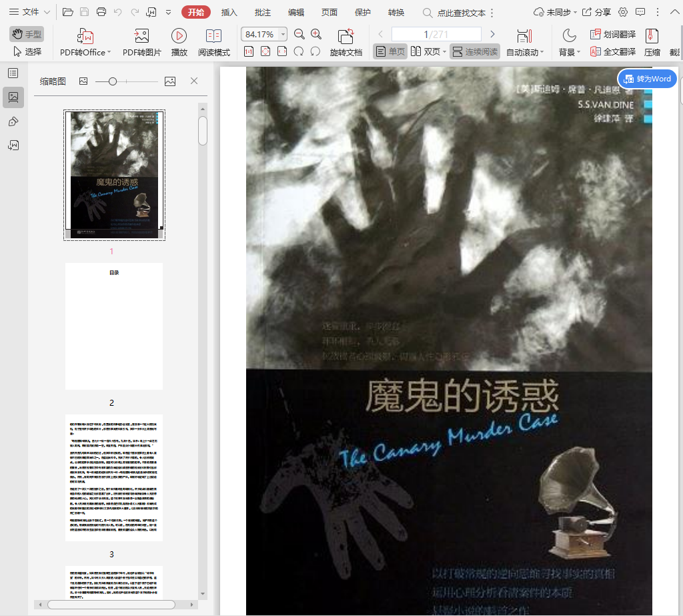The image size is (683, 616).
Task: Adjust the thumbnail size slider handle
Action: point(112,81)
